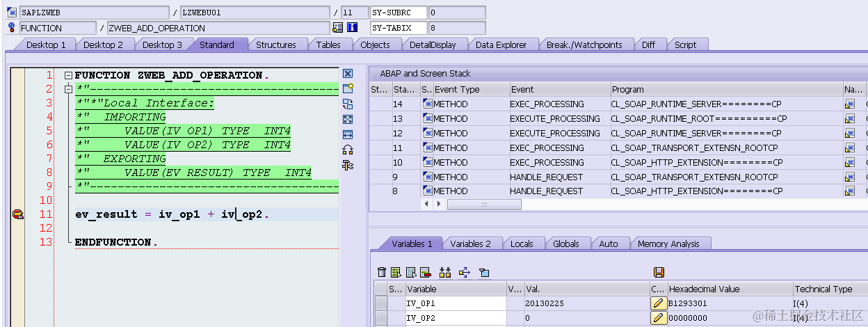This screenshot has height=327, width=868.
Task: Click the change pencil icon for IV_OP2
Action: click(x=658, y=318)
